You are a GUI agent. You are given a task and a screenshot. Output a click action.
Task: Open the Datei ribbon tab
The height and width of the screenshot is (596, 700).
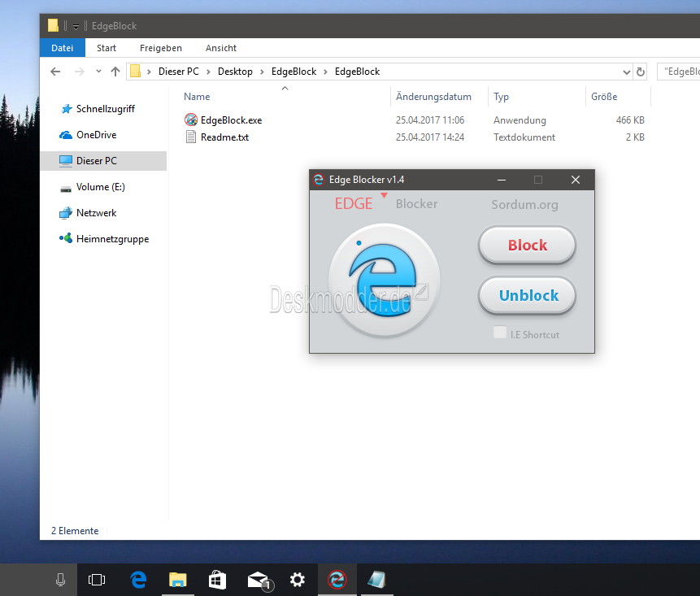tap(62, 48)
